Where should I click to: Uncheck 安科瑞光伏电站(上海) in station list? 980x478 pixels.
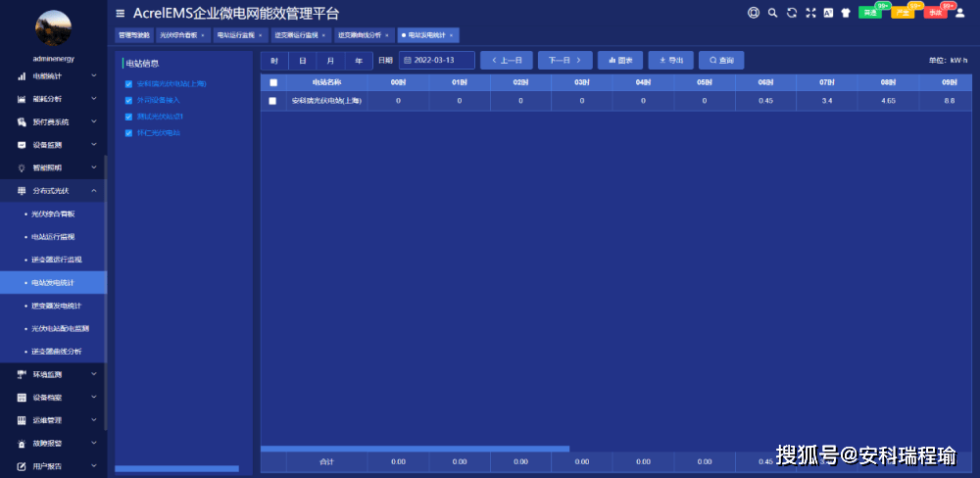[x=128, y=83]
